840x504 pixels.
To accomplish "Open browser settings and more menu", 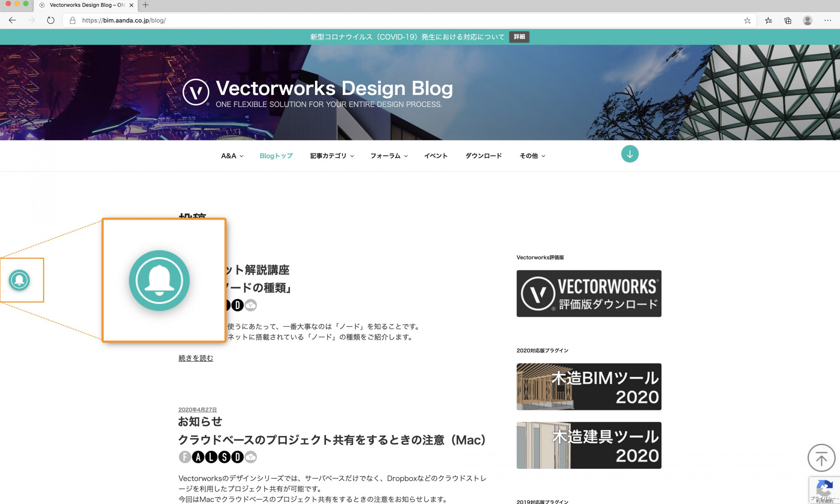I will click(827, 20).
